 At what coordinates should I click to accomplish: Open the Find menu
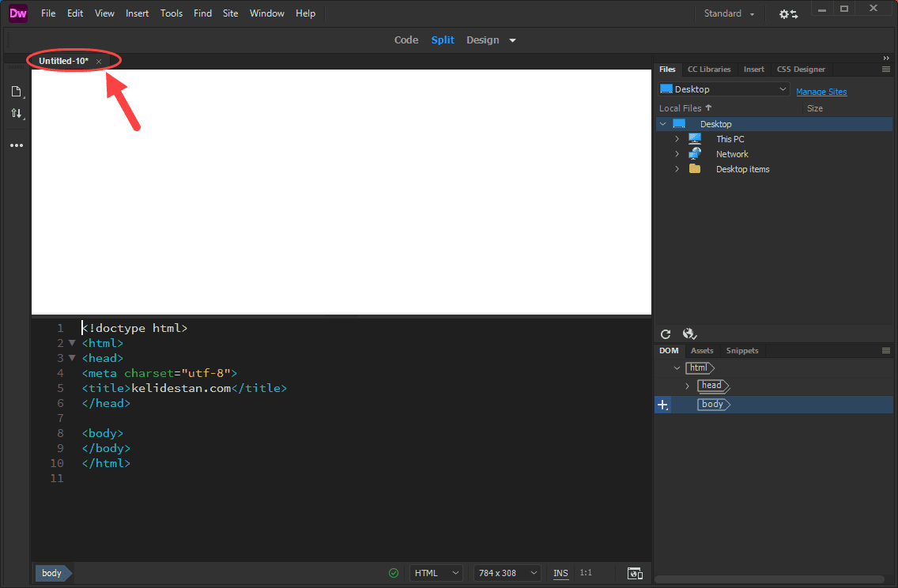pos(202,13)
